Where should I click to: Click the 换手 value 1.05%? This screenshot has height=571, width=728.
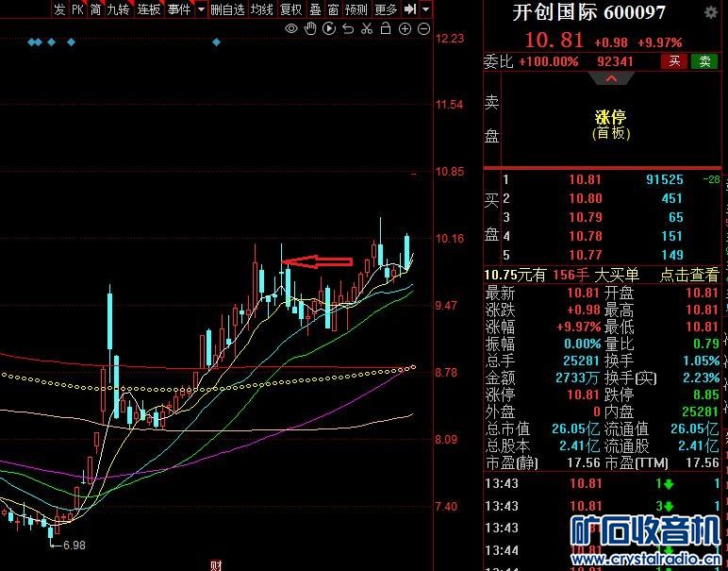(701, 361)
